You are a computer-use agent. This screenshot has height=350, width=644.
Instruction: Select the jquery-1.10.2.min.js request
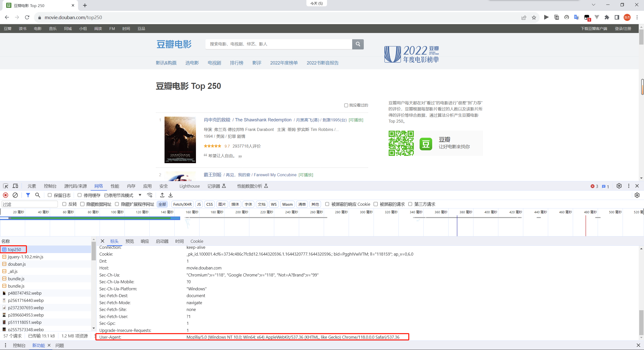(x=46, y=257)
